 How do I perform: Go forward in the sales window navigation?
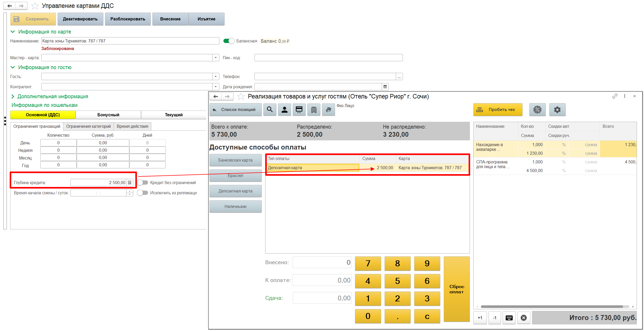pos(227,97)
